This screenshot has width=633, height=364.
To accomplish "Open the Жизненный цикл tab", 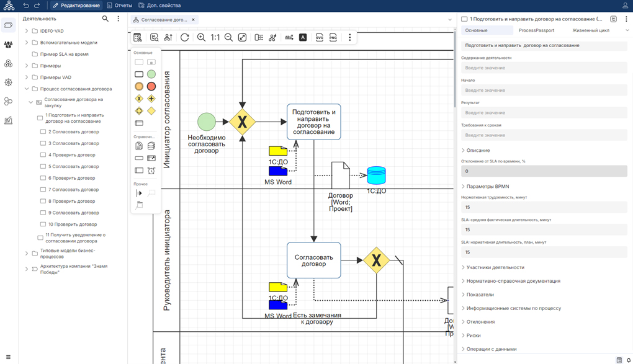I will pos(590,30).
